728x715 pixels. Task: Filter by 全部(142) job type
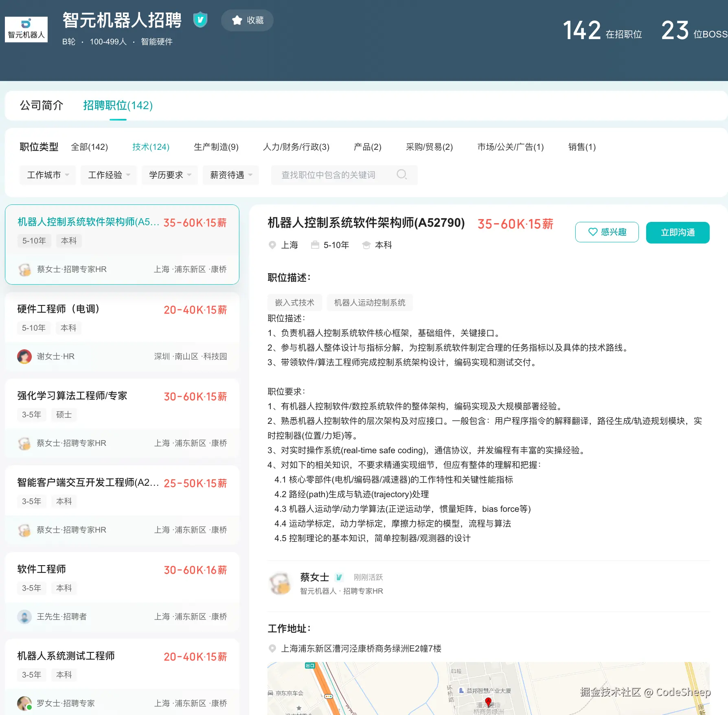(x=90, y=147)
